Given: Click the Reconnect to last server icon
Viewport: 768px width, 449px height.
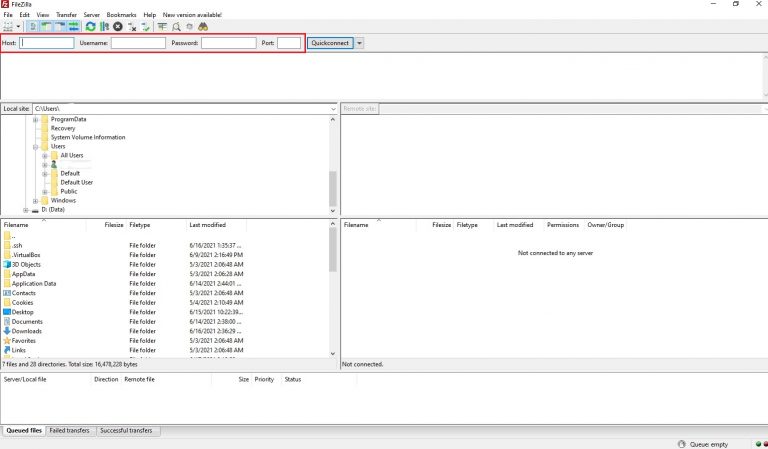Looking at the screenshot, I should pyautogui.click(x=145, y=26).
